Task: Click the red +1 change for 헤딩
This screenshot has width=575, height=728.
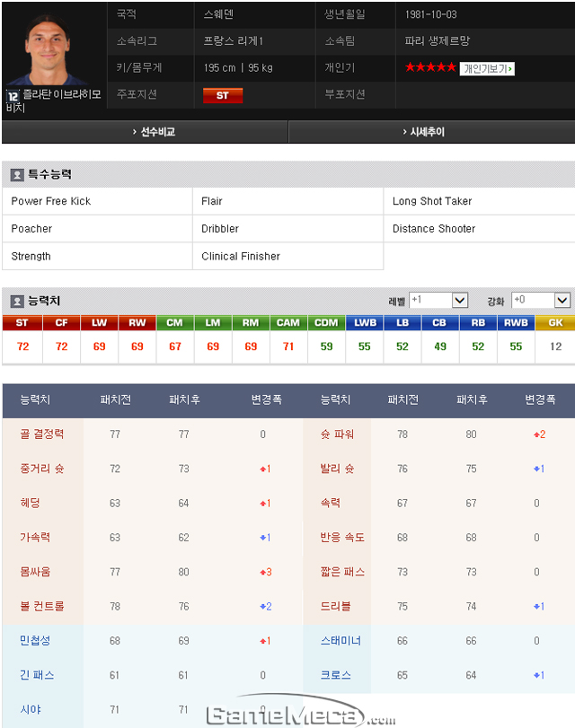Action: click(265, 504)
